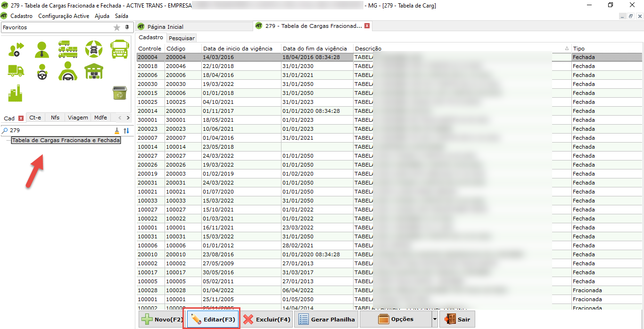Open the Opções dropdown arrow
Viewport: 644px width, 329px height.
434,320
